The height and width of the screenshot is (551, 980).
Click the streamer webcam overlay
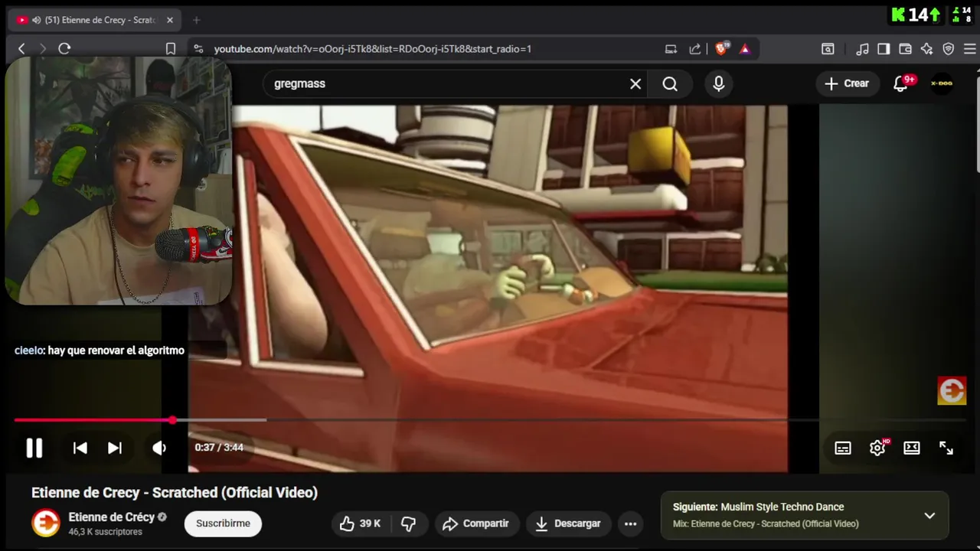(119, 181)
